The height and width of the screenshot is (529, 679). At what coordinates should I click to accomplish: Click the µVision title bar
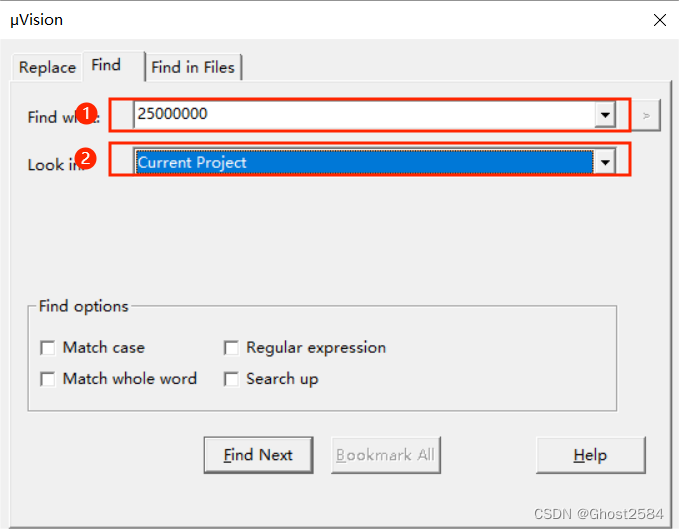point(300,20)
